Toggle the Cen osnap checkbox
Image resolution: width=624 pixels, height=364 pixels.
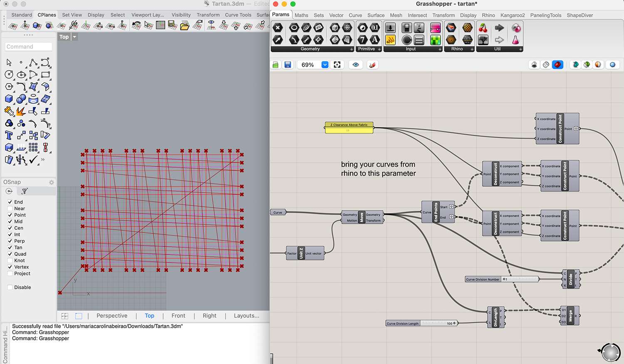pos(10,228)
